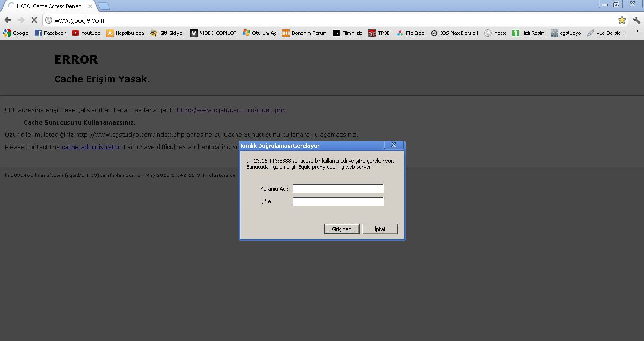Minimize the Chrome window

604,4
